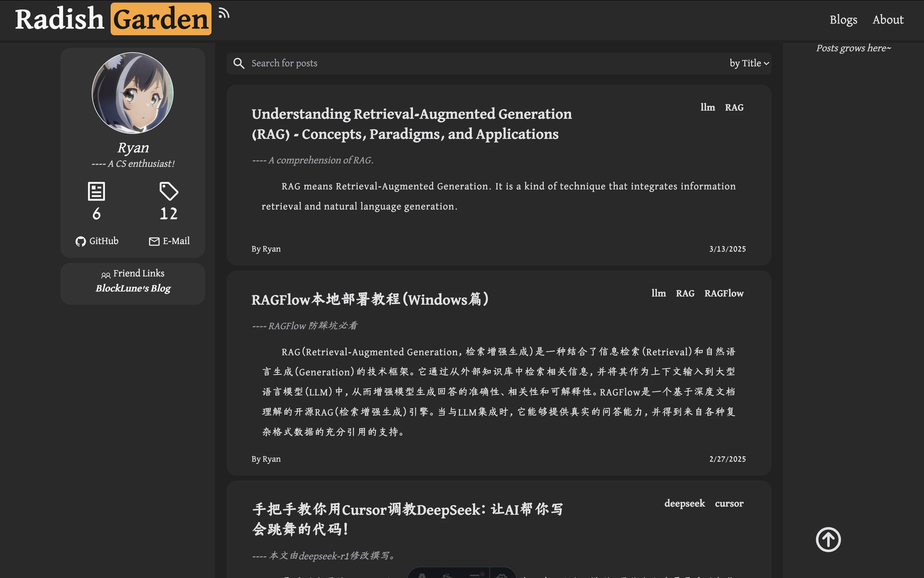Click the posts count document icon
Image resolution: width=924 pixels, height=578 pixels.
tap(96, 191)
